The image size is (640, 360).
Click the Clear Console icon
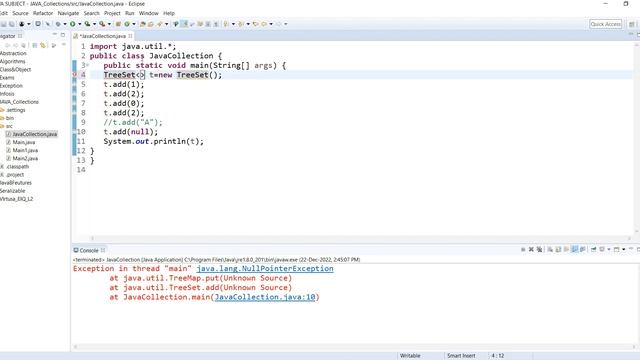pos(550,249)
